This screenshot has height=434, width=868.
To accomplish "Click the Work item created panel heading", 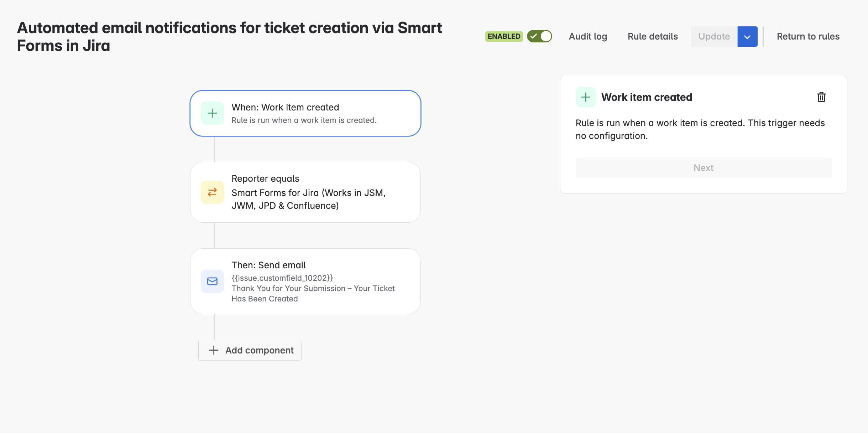I will pyautogui.click(x=647, y=97).
